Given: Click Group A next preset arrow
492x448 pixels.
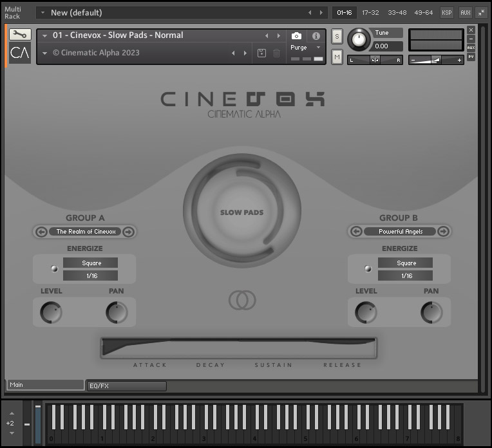Looking at the screenshot, I should pos(128,232).
